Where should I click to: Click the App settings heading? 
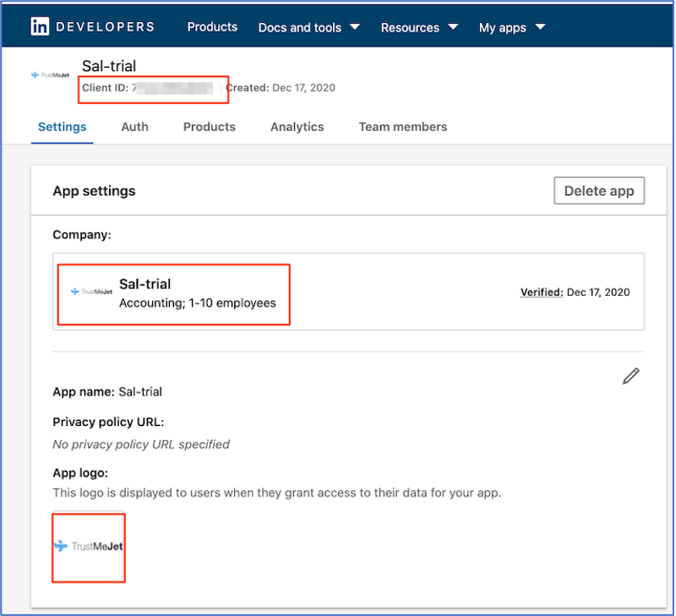[x=94, y=190]
